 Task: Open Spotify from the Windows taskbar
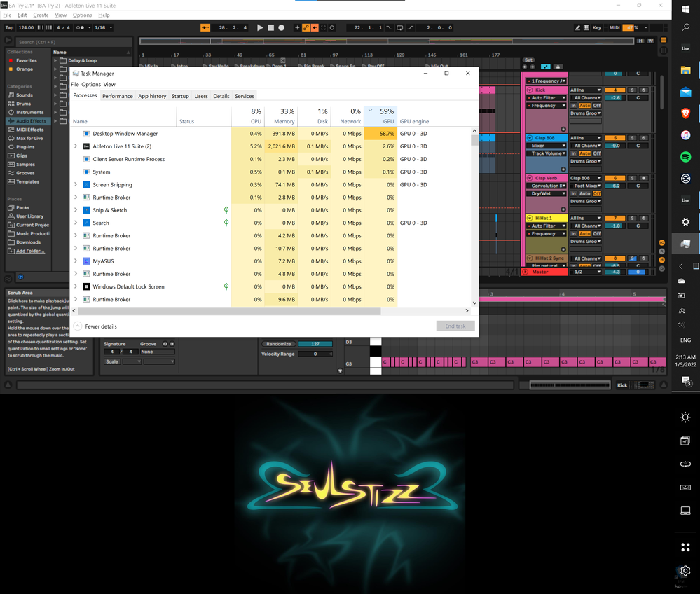pyautogui.click(x=686, y=157)
